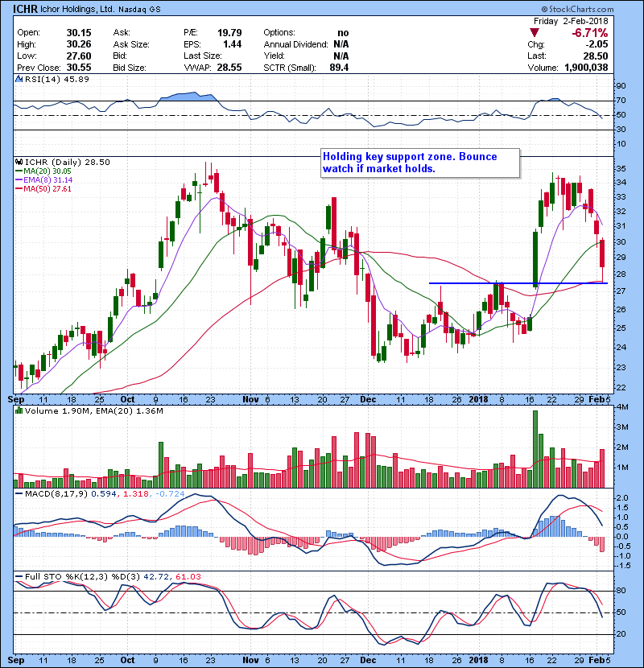This screenshot has height=668, width=644.
Task: Click the Volume value 1,900,038
Action: tap(586, 68)
